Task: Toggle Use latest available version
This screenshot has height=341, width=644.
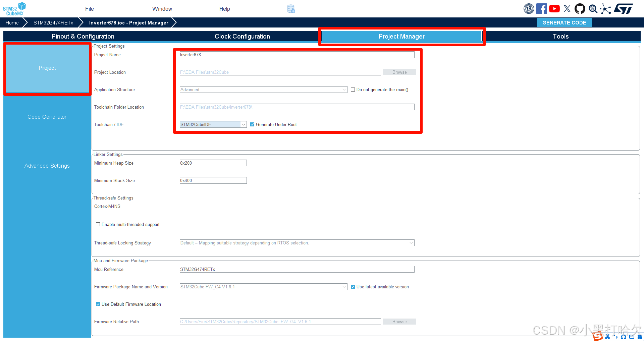Action: (x=353, y=287)
